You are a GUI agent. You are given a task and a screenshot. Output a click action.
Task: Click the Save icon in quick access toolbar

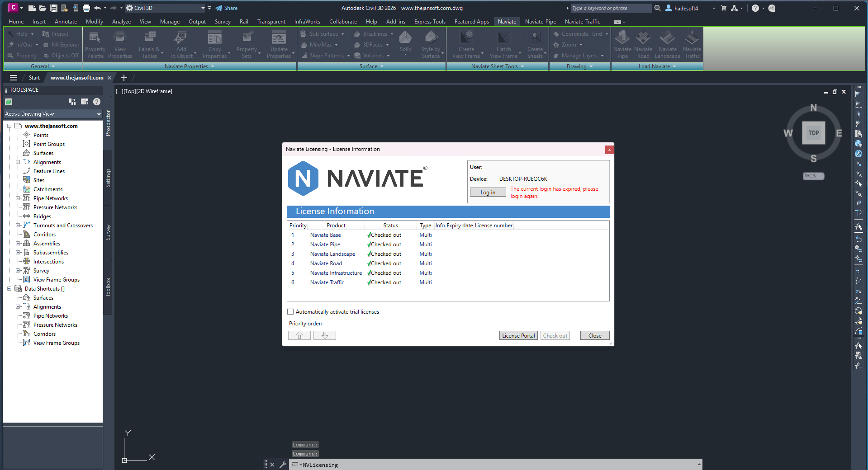(x=54, y=8)
